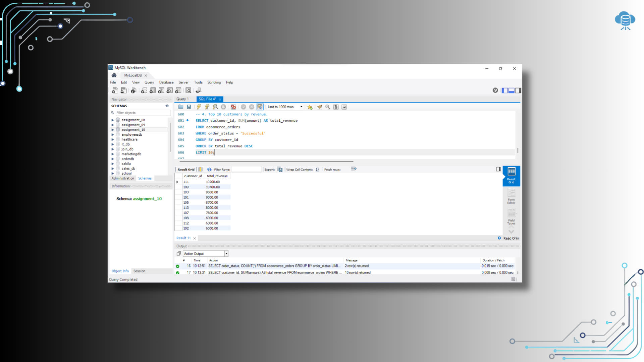644x362 pixels.
Task: Close the SQL File 4 tab
Action: [x=220, y=100]
